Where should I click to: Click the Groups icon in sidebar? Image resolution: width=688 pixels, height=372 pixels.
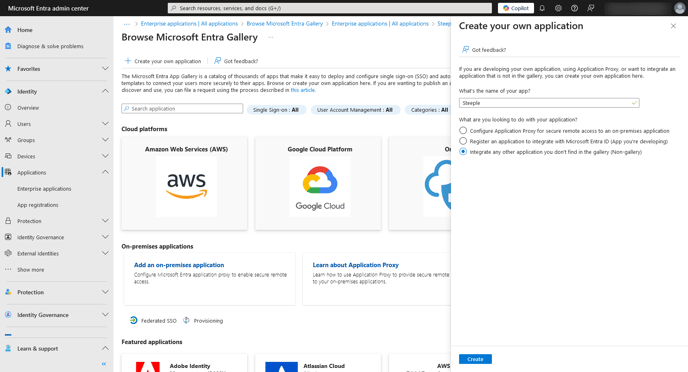click(x=8, y=140)
